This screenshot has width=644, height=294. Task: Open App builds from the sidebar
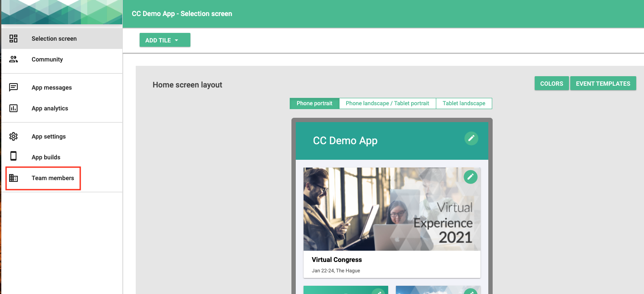tap(62, 157)
